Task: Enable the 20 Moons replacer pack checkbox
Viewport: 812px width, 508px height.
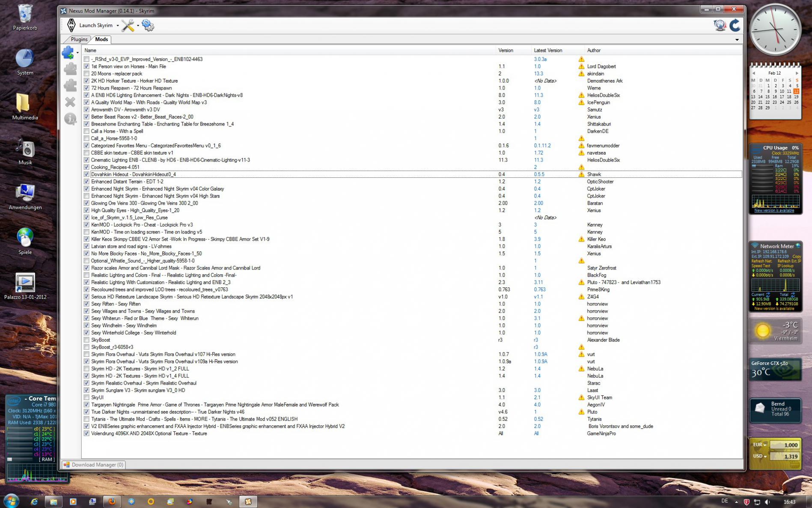Action: point(87,74)
